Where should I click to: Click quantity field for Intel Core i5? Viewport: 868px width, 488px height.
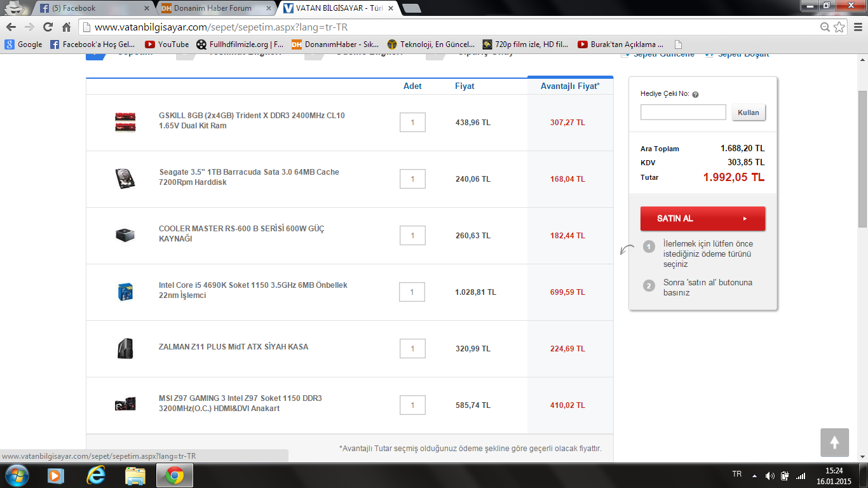point(412,292)
